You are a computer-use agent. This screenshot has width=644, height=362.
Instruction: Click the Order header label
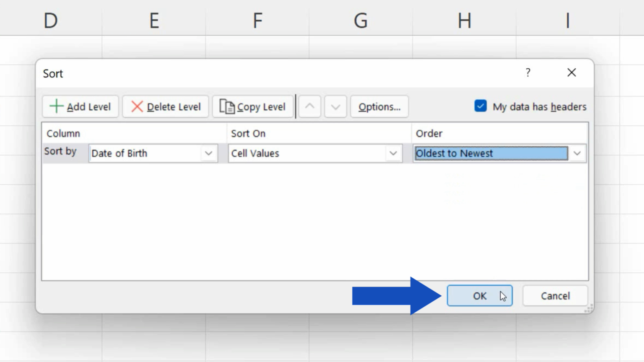428,133
